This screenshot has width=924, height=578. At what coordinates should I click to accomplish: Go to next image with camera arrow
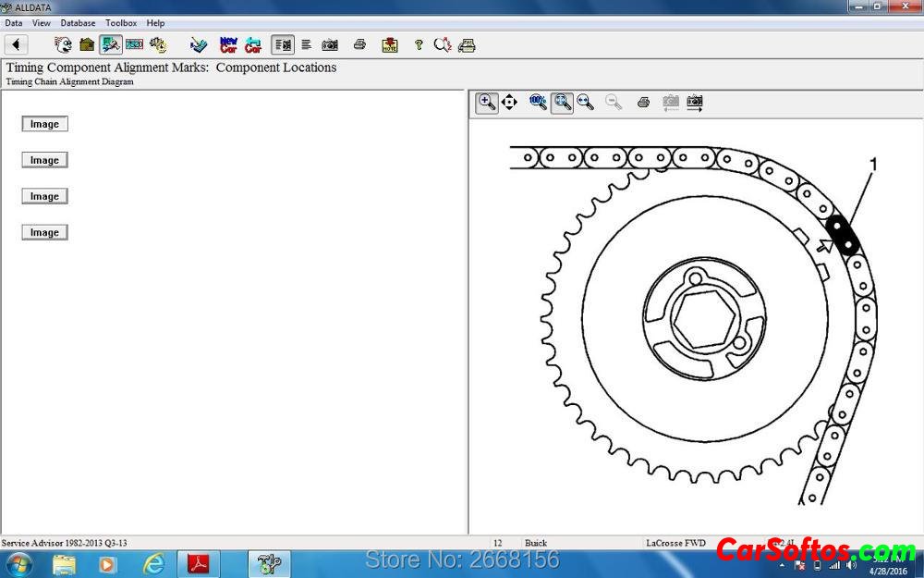click(695, 103)
